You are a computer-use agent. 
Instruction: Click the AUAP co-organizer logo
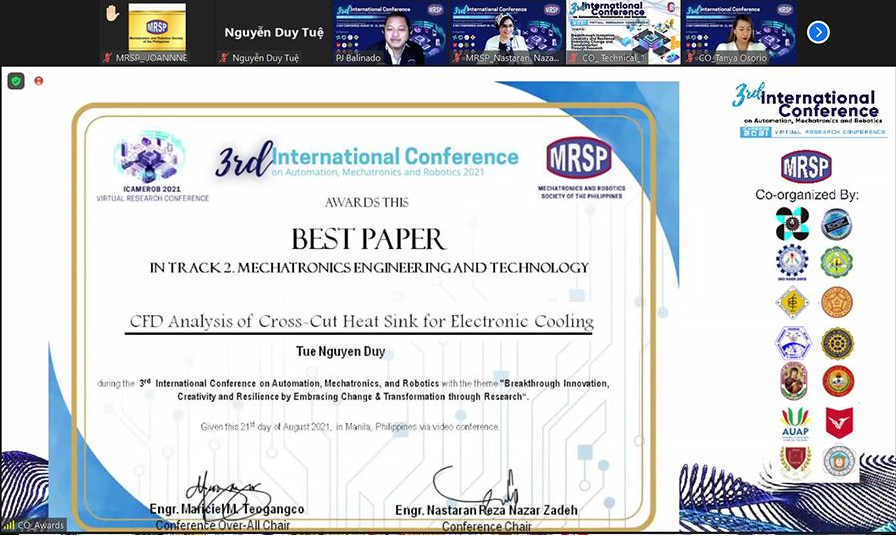coord(795,424)
